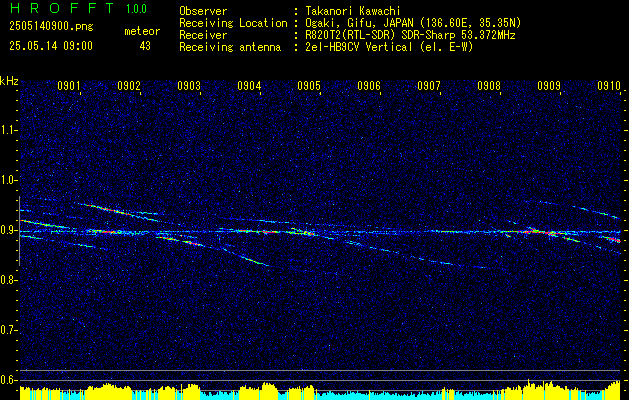Screen dimensions: 629x400
Task: Click the 0905 time marker
Action: click(309, 86)
